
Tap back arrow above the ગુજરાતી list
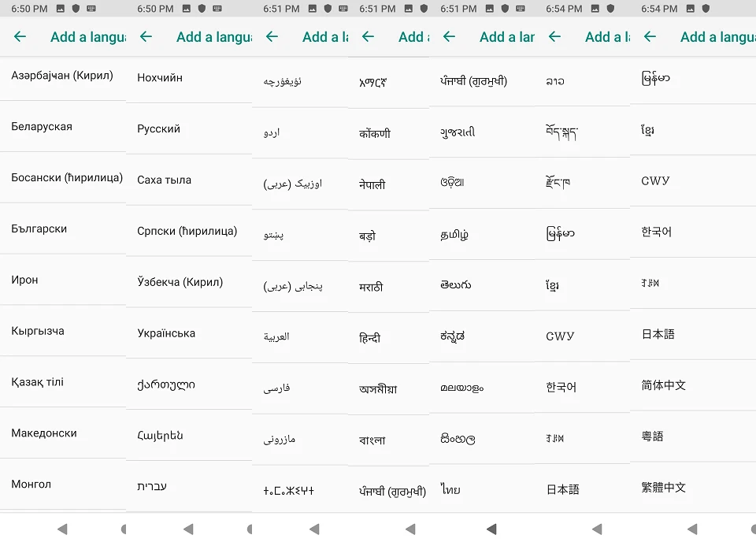pos(449,37)
